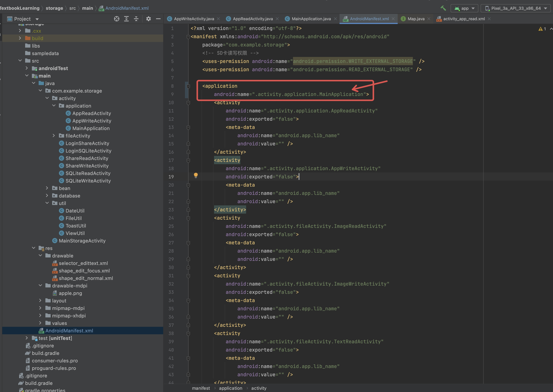Click the yellow lightbulb intention icon
This screenshot has width=553, height=392.
pos(196,175)
